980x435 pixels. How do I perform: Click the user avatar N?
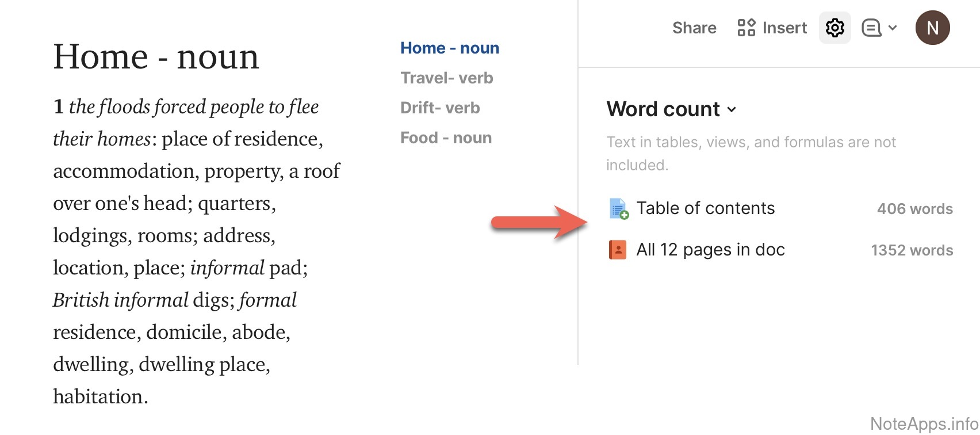click(932, 28)
